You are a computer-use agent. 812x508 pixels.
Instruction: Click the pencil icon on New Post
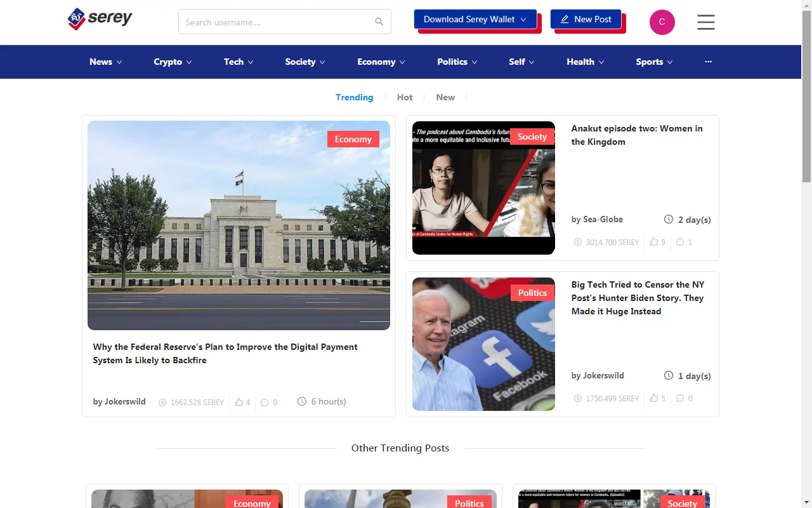565,20
